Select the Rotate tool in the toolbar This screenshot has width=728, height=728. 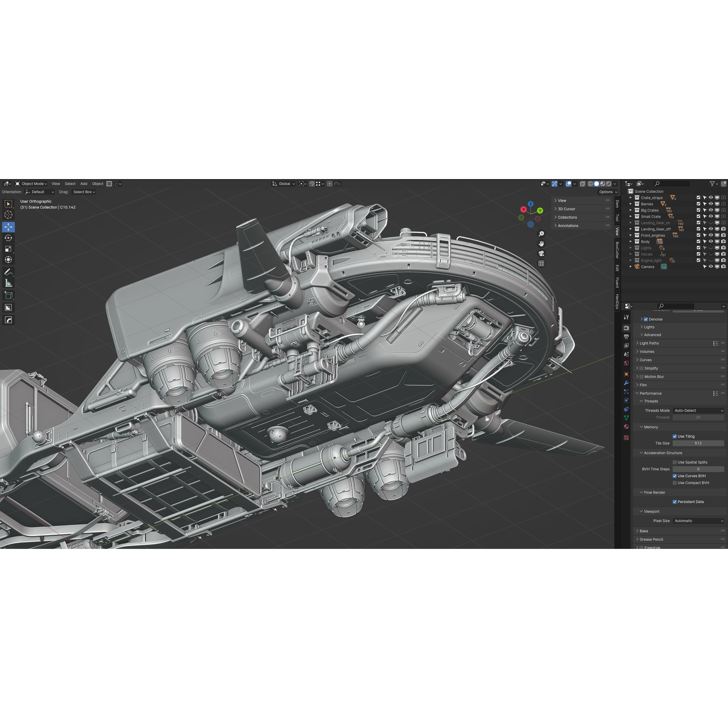click(x=9, y=238)
